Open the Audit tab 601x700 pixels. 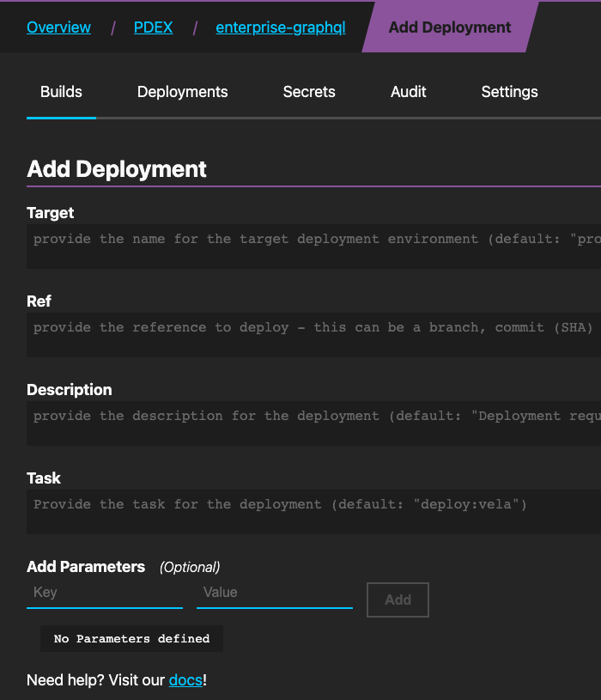point(409,92)
